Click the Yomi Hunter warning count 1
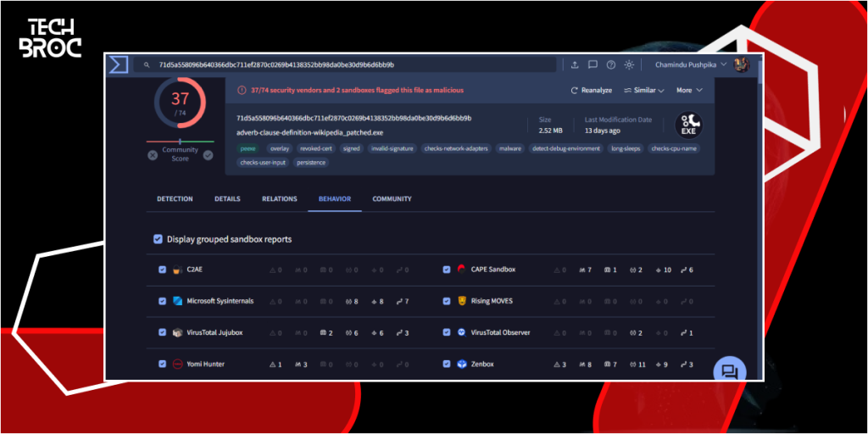The width and height of the screenshot is (868, 434). point(275,364)
